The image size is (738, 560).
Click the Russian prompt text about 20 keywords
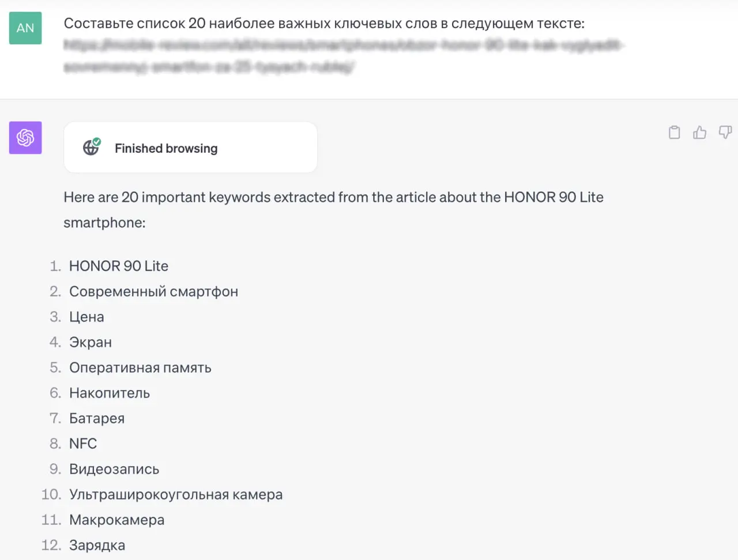(x=324, y=24)
